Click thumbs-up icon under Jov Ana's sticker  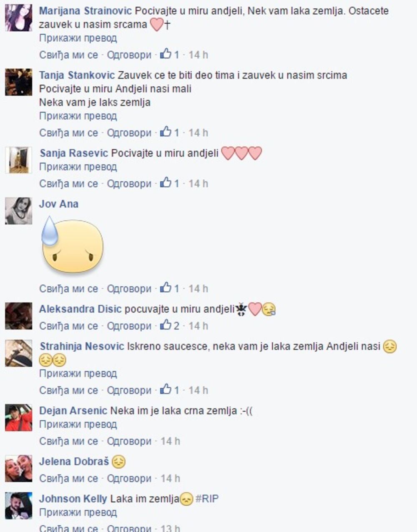(166, 288)
